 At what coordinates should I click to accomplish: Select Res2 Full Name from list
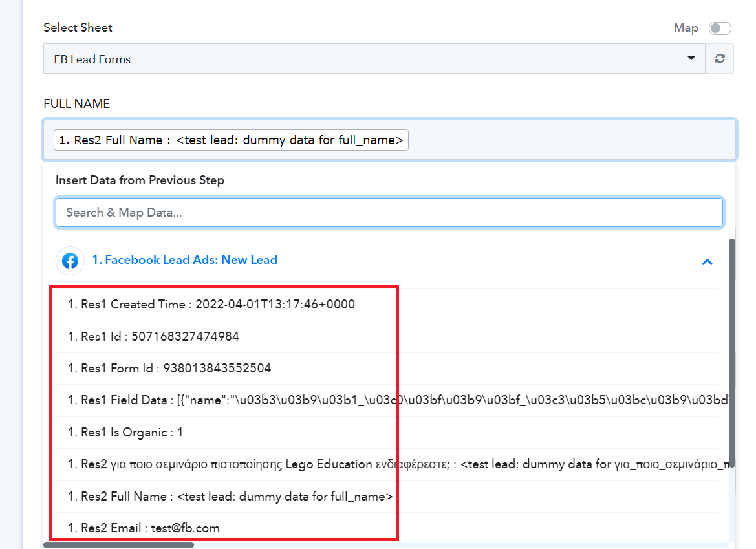tap(230, 497)
